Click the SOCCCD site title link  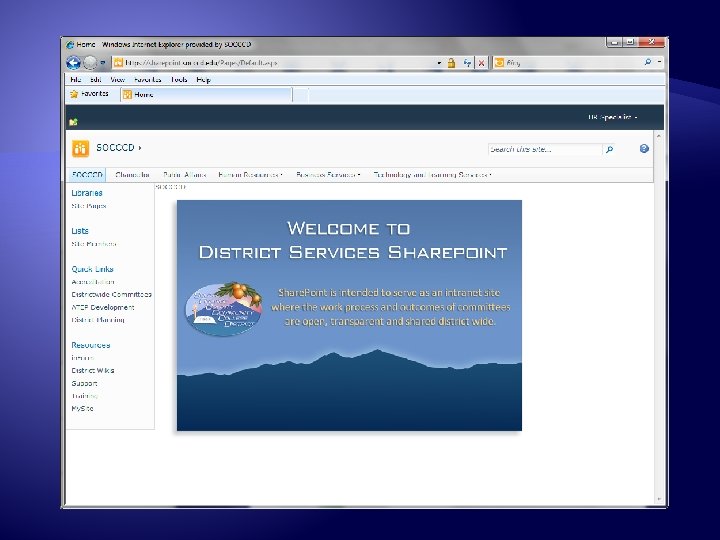pyautogui.click(x=115, y=147)
